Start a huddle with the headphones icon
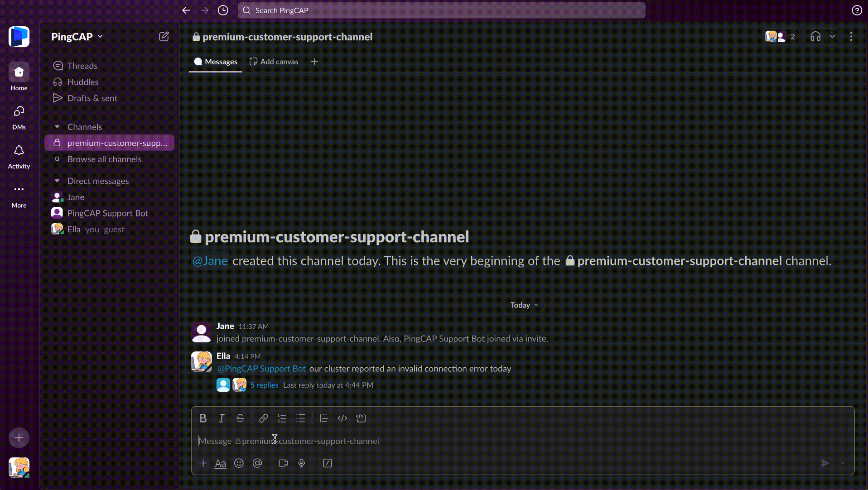Screen dimensions: 868x490 (x=815, y=37)
